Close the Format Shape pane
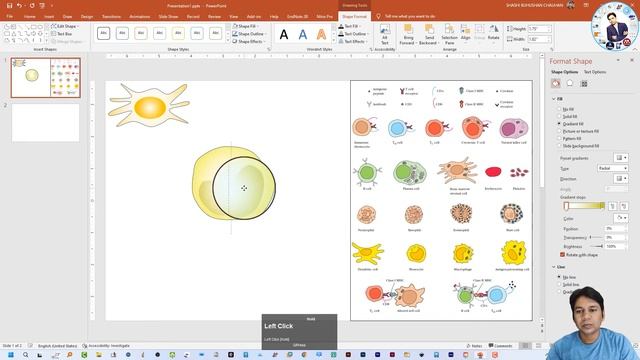Image resolution: width=640 pixels, height=360 pixels. click(632, 60)
